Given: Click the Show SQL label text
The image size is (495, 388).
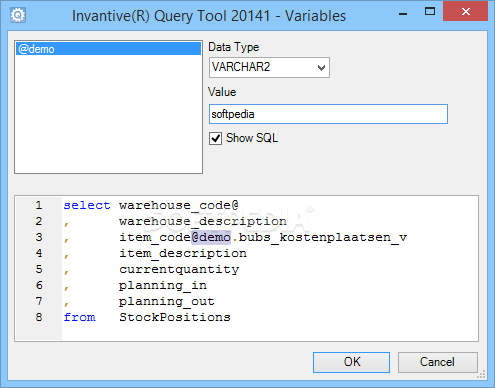Looking at the screenshot, I should [252, 138].
